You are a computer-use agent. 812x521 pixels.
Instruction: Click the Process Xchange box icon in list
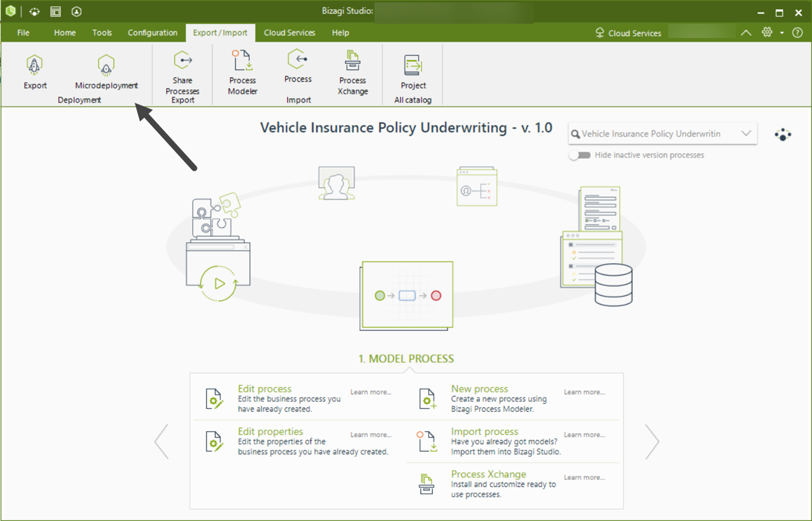(x=426, y=484)
